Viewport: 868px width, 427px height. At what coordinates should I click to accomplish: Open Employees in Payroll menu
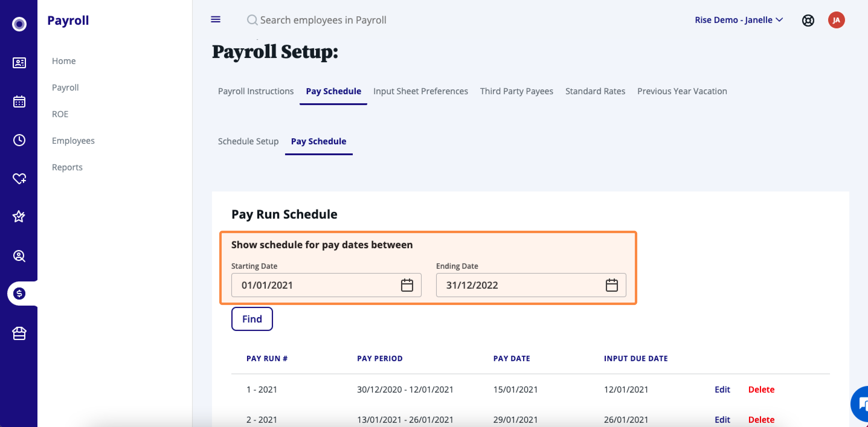(73, 141)
